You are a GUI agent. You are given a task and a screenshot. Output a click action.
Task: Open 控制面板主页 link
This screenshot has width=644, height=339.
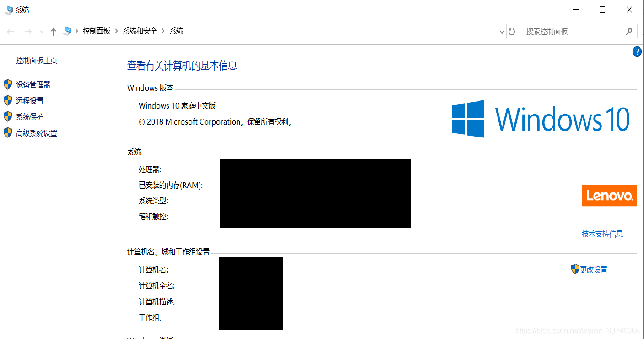tap(37, 60)
